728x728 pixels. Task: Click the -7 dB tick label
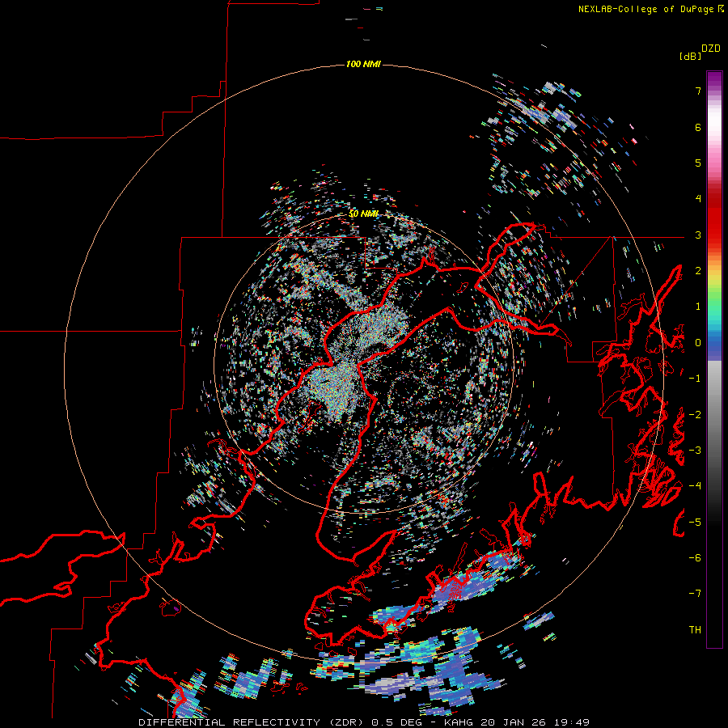(x=695, y=594)
